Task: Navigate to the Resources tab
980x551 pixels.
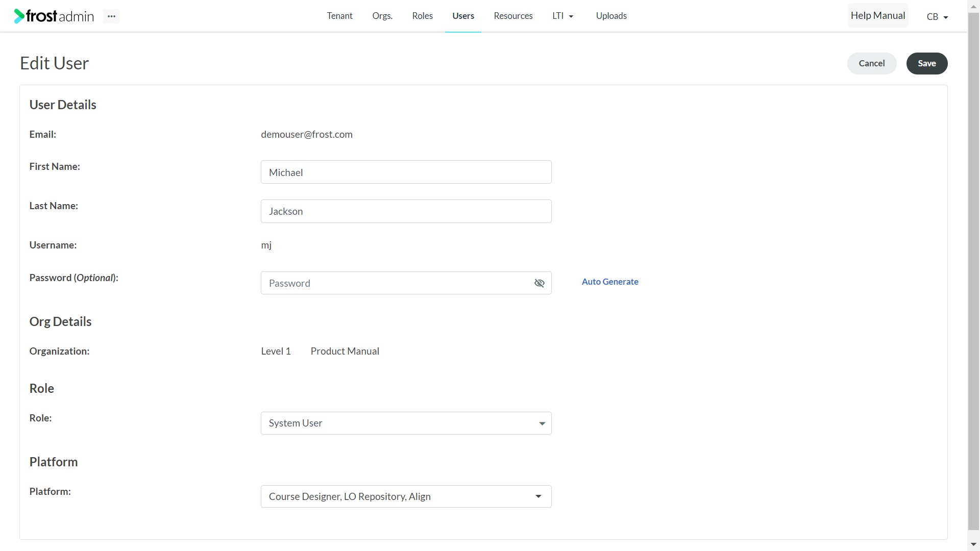Action: coord(513,16)
